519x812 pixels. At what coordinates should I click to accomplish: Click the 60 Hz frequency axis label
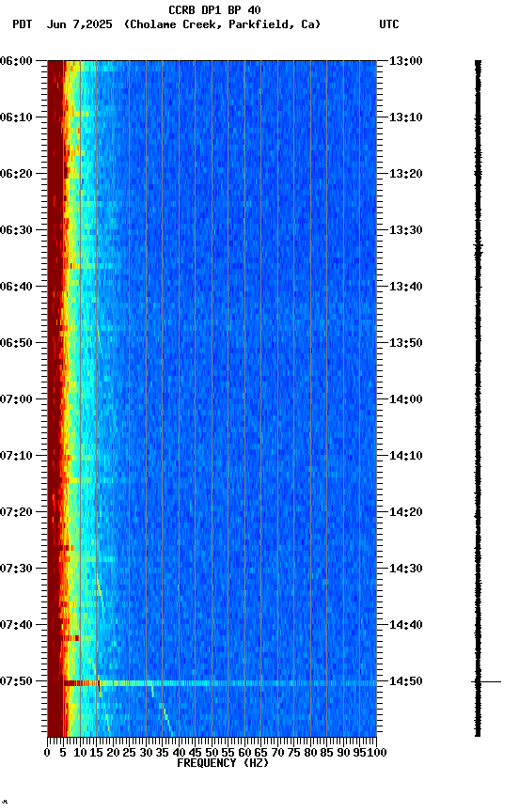244,753
